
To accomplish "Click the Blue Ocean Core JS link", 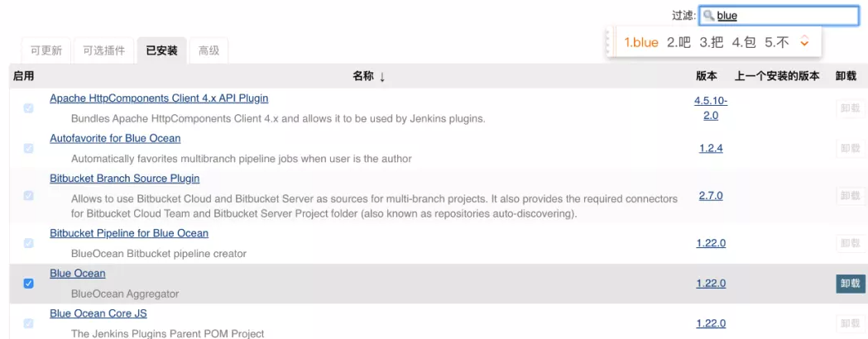I will click(98, 313).
